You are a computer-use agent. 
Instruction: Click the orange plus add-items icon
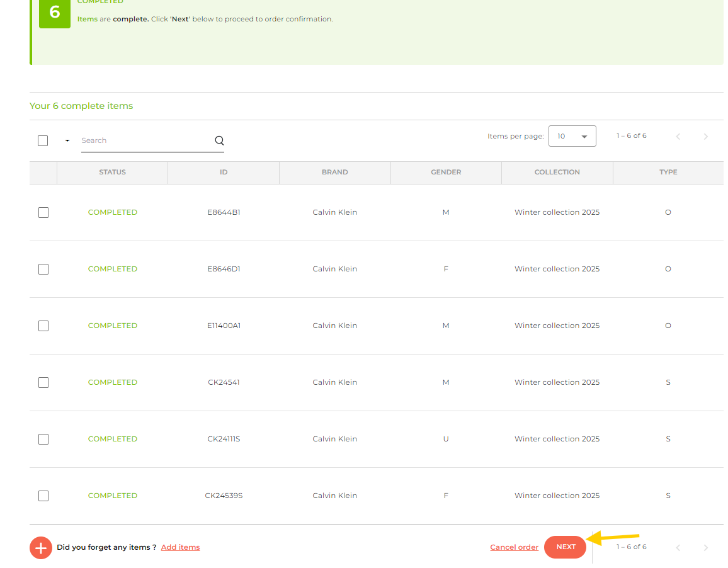pos(41,548)
